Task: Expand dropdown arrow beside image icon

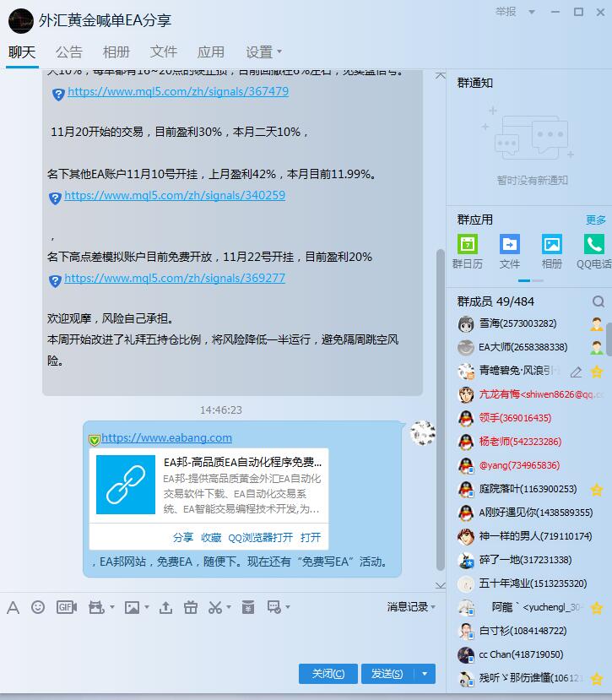Action: pyautogui.click(x=146, y=607)
